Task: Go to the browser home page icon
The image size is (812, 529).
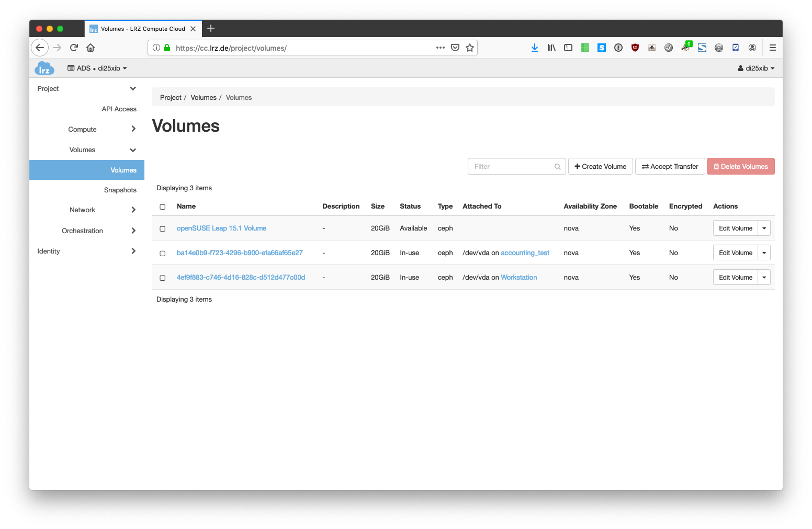Action: pyautogui.click(x=91, y=48)
